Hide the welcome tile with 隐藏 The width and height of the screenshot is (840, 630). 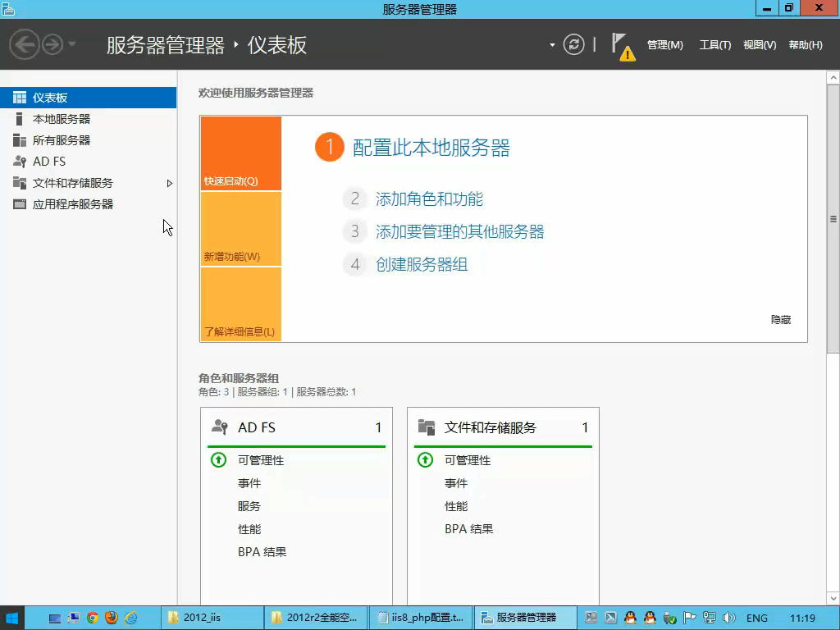781,320
